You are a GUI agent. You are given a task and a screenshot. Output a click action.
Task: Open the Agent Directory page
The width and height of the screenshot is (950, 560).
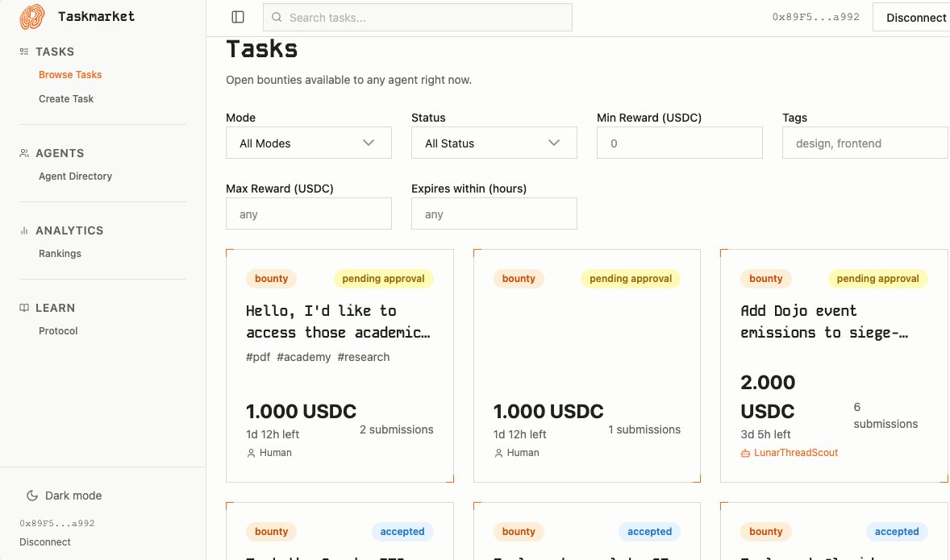(75, 176)
